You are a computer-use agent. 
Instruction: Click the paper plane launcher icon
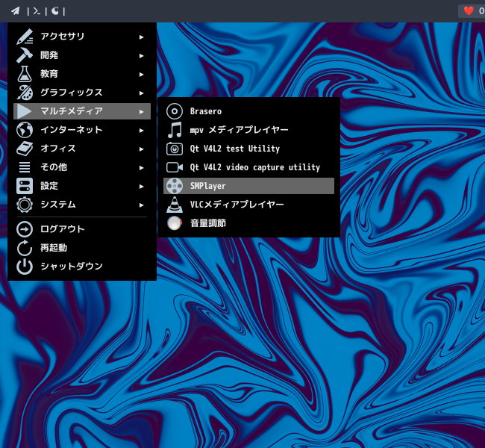coord(16,11)
